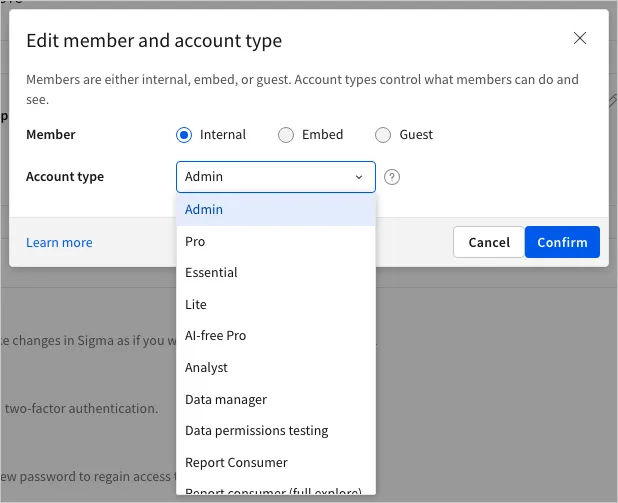The width and height of the screenshot is (618, 503).
Task: Select the Embed member radio button
Action: 286,135
